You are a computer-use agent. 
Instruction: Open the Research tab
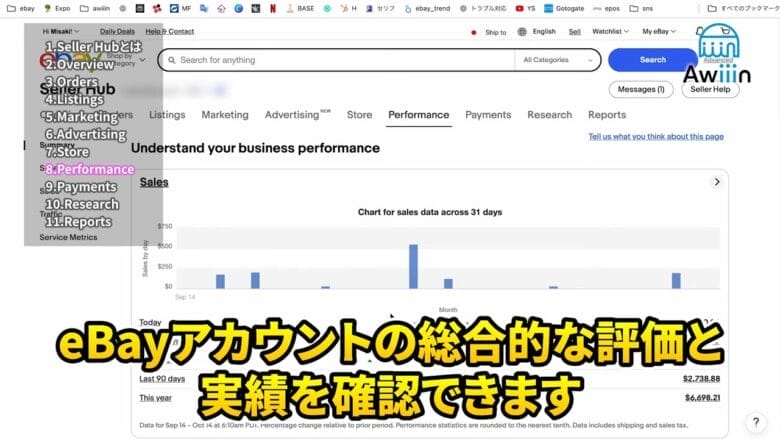coord(549,115)
